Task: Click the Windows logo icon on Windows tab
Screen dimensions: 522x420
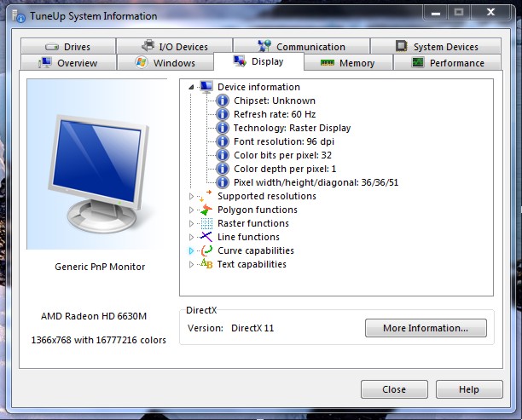Action: click(x=142, y=62)
